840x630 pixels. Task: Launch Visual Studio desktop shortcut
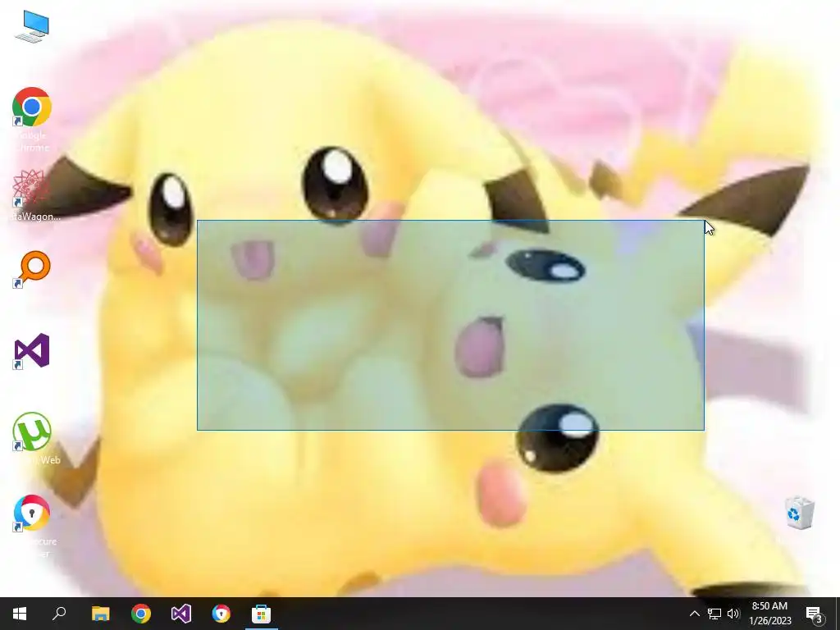pos(32,351)
